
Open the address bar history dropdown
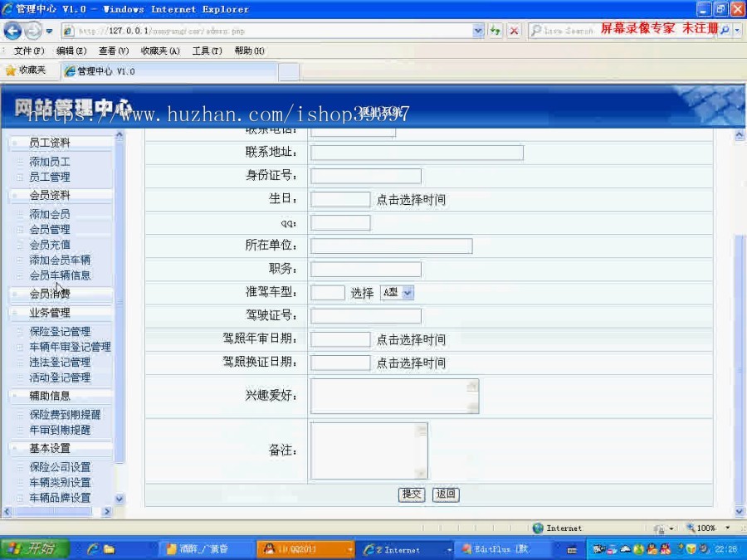pyautogui.click(x=478, y=31)
